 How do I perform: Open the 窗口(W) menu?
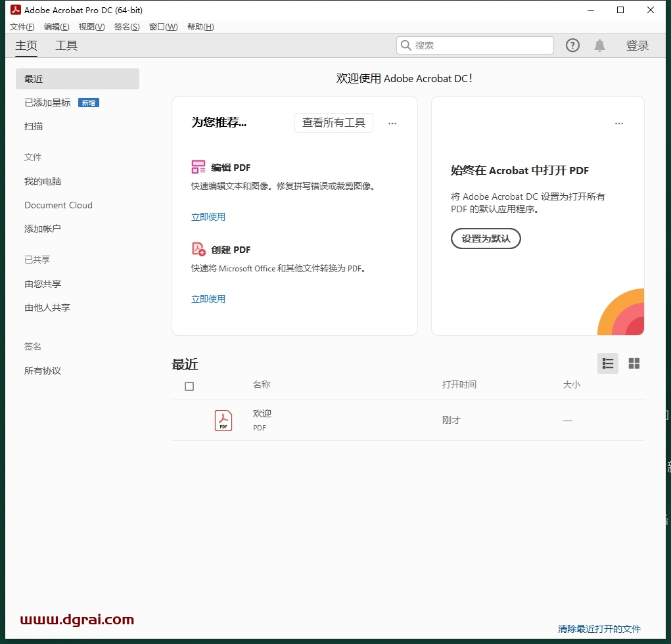click(x=163, y=27)
